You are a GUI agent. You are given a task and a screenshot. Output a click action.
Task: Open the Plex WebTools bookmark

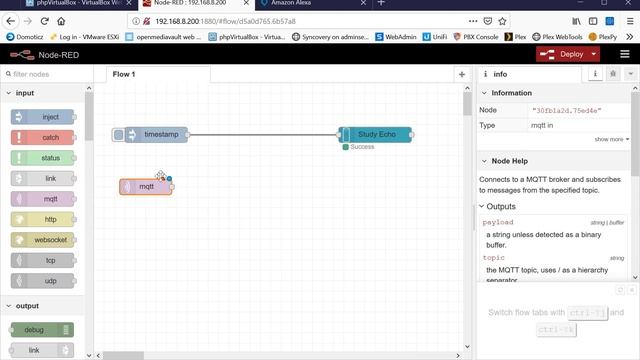coord(558,37)
